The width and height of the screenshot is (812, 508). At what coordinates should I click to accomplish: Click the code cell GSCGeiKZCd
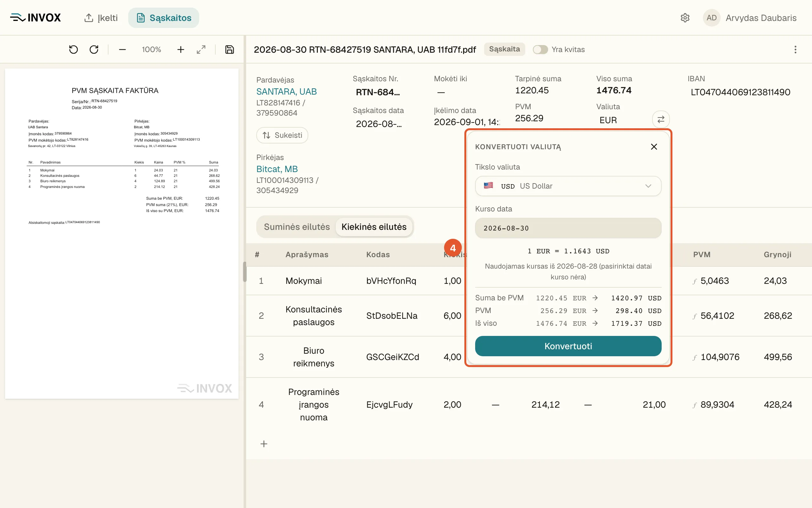393,357
